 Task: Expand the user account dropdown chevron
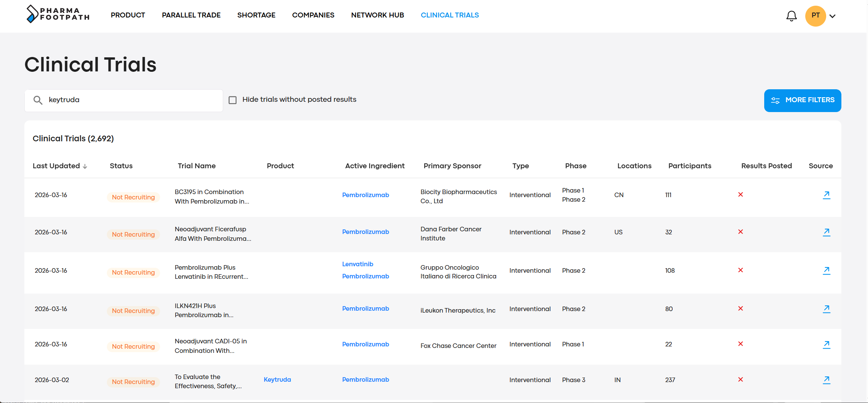[x=832, y=16]
